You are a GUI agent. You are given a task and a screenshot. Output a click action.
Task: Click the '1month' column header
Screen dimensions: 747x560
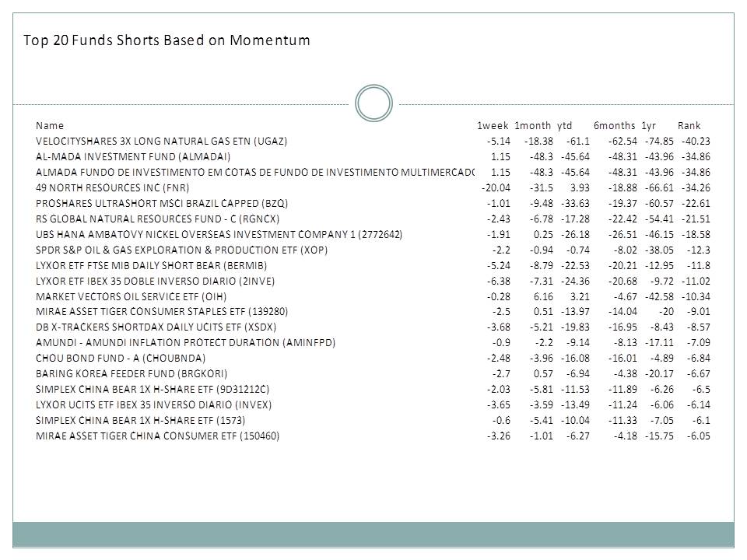[x=532, y=125]
